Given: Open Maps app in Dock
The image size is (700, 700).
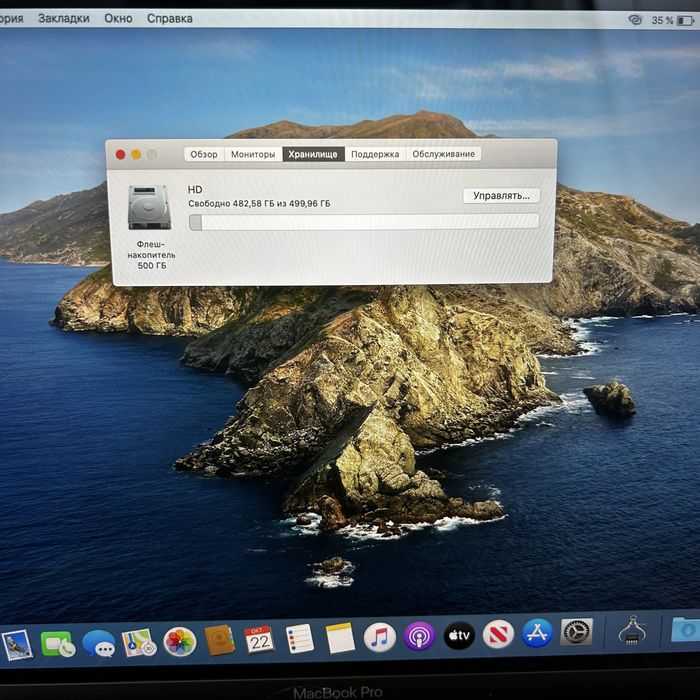Looking at the screenshot, I should click(x=139, y=642).
